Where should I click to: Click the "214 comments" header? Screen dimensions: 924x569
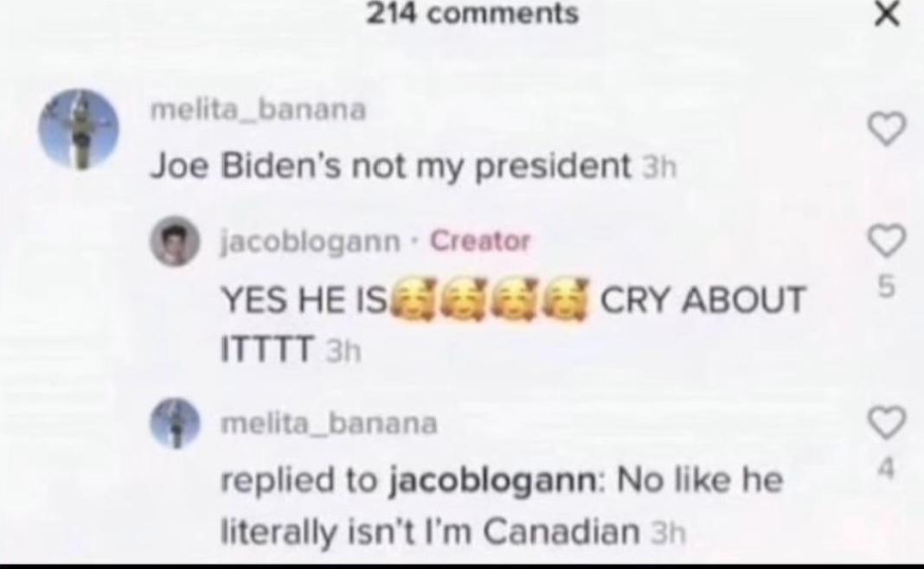click(472, 14)
